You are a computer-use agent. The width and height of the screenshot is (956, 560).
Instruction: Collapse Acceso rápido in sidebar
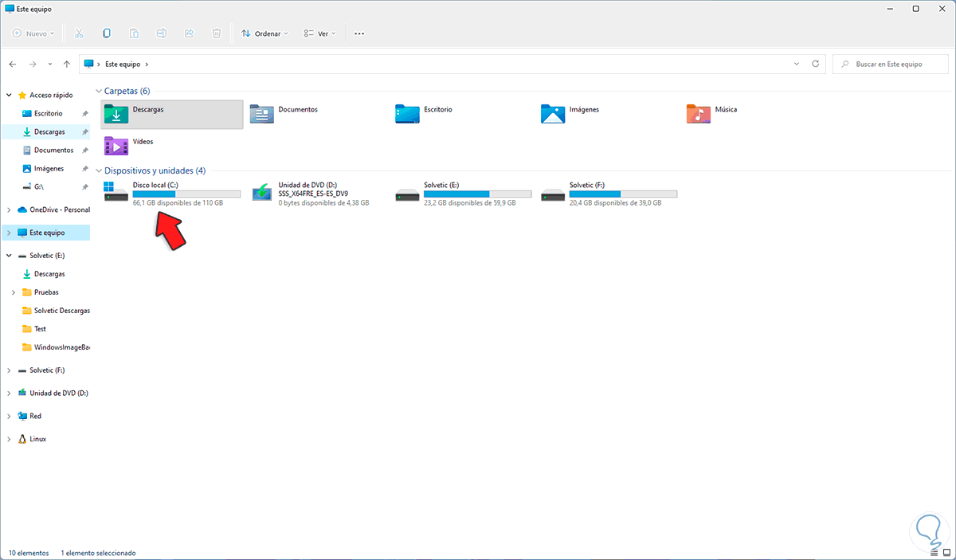pos(9,95)
